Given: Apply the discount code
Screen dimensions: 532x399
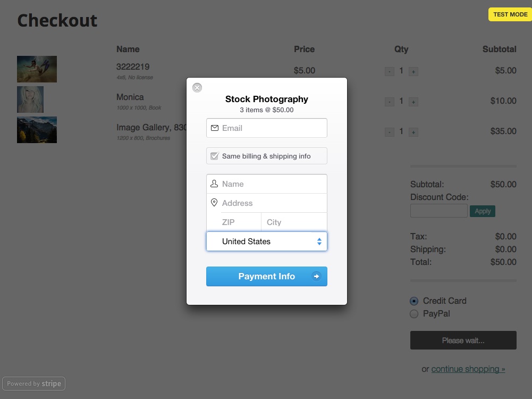Looking at the screenshot, I should coord(483,211).
